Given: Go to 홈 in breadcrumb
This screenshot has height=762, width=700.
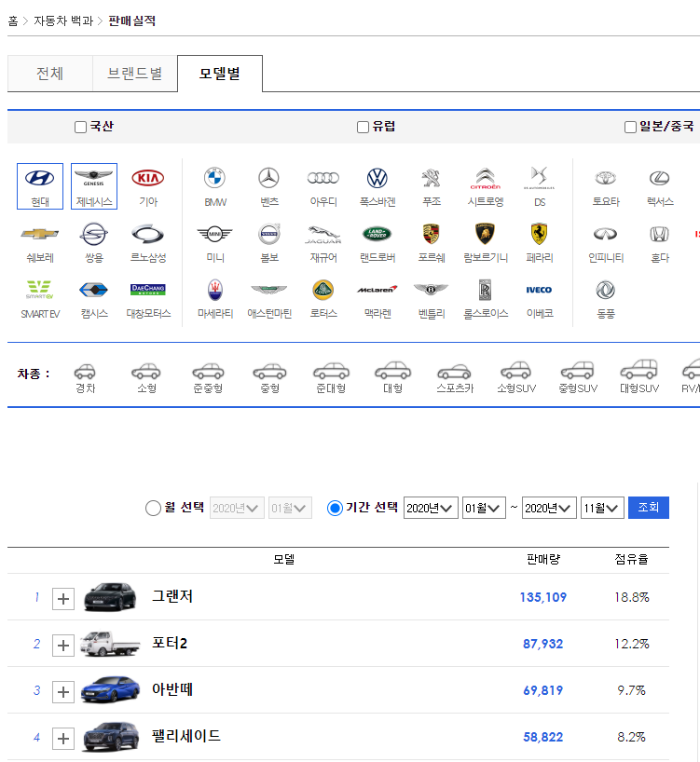Looking at the screenshot, I should tap(13, 20).
